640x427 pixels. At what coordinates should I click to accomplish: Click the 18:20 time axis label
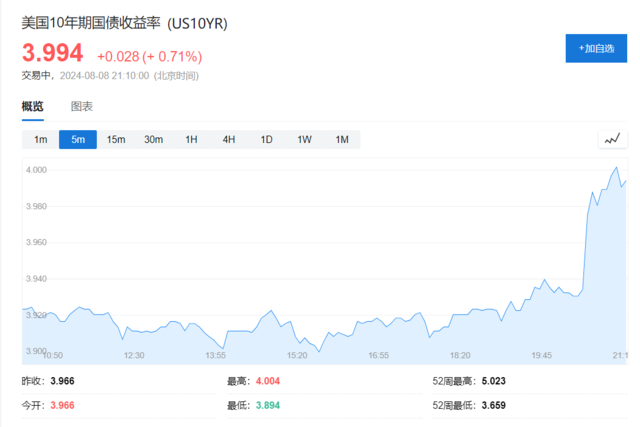(x=459, y=355)
